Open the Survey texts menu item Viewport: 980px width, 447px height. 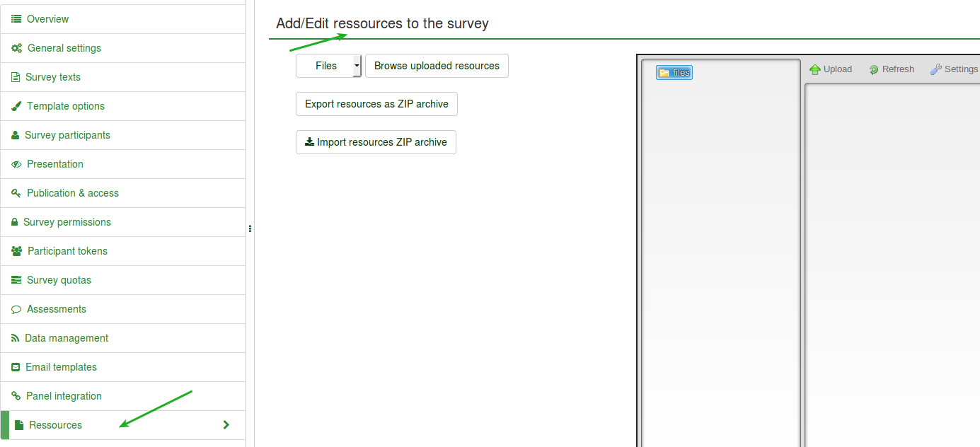[x=53, y=77]
